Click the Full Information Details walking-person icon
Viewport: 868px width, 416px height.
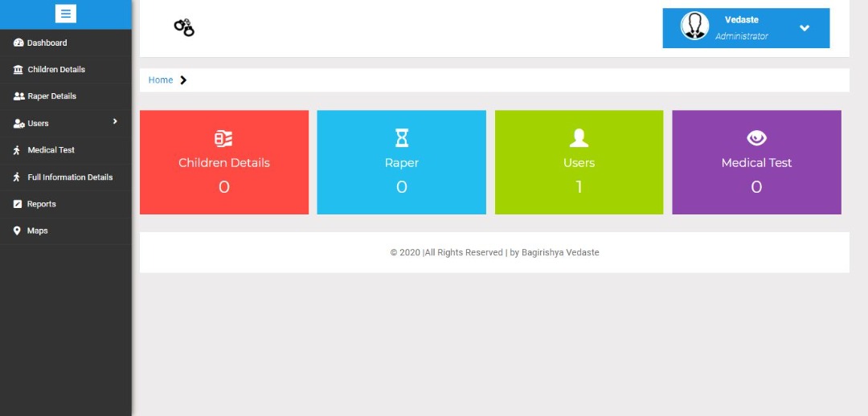pos(17,177)
